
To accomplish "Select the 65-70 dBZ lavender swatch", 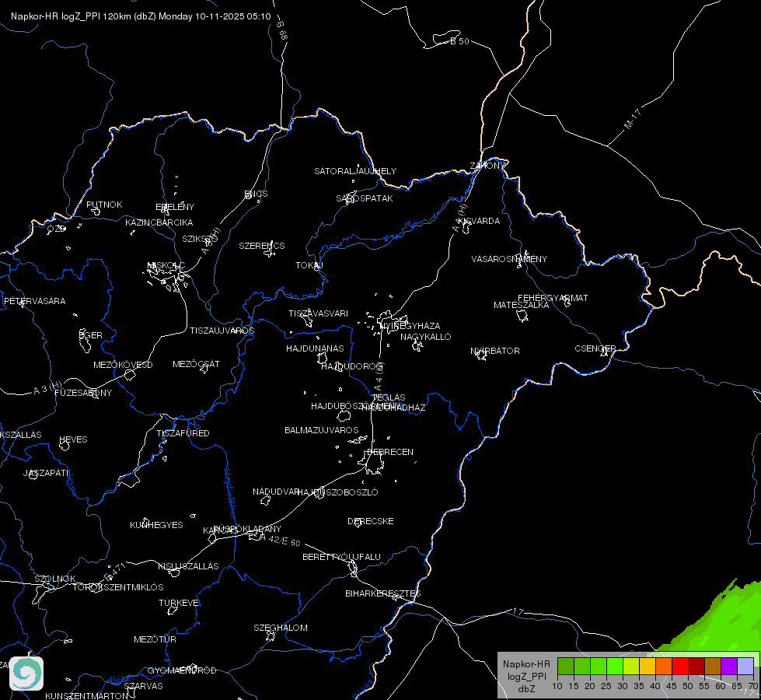I will click(x=745, y=666).
